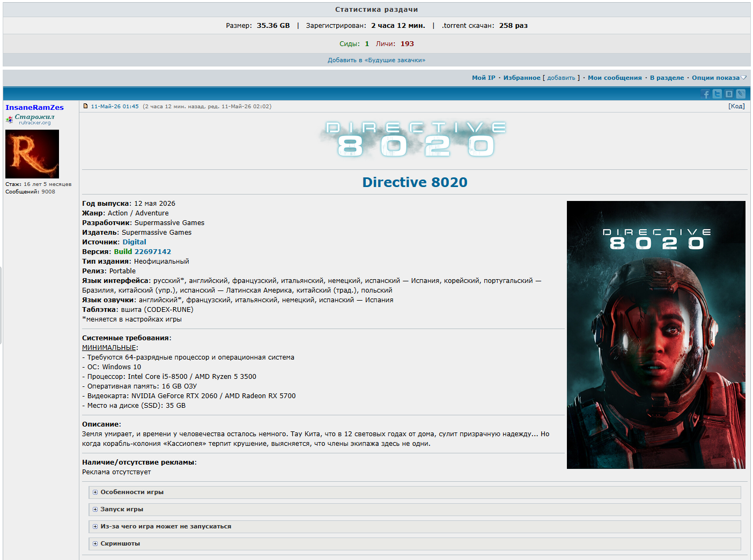Click the Стаж: 16 лет 5 месяцев text
Viewport: 753px width, 560px height.
tap(38, 184)
